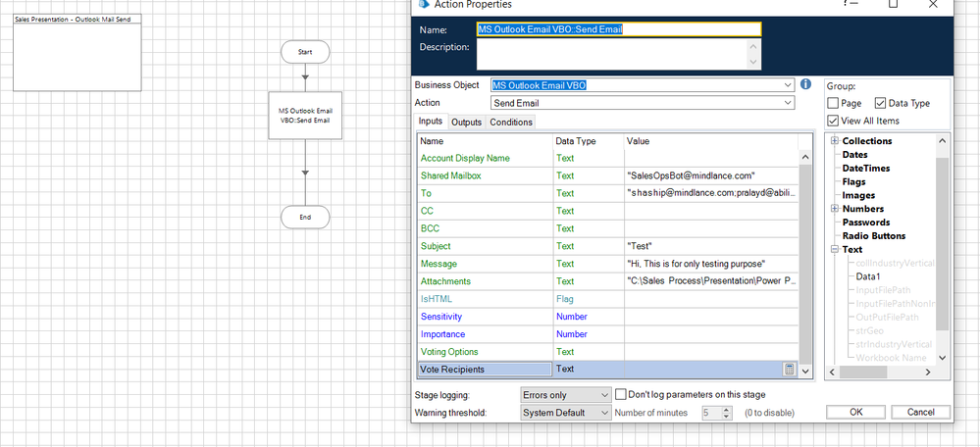Enable the Page grouping checkbox

(833, 103)
